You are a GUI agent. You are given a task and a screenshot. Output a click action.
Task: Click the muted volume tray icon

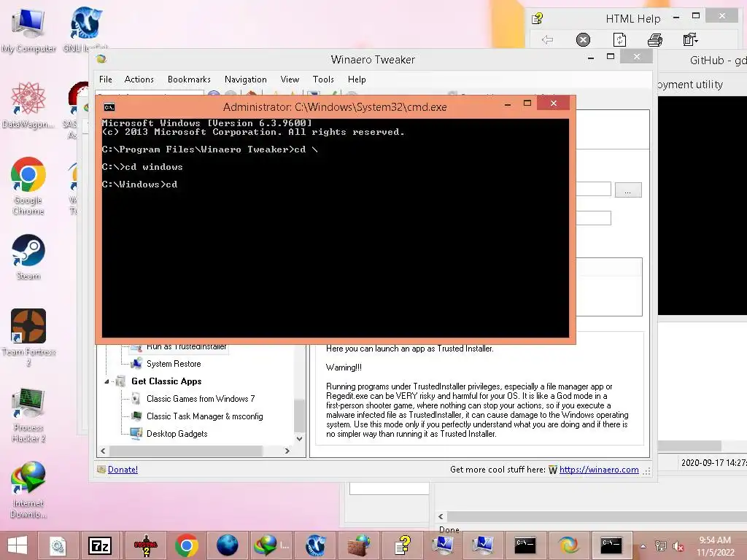pos(678,546)
